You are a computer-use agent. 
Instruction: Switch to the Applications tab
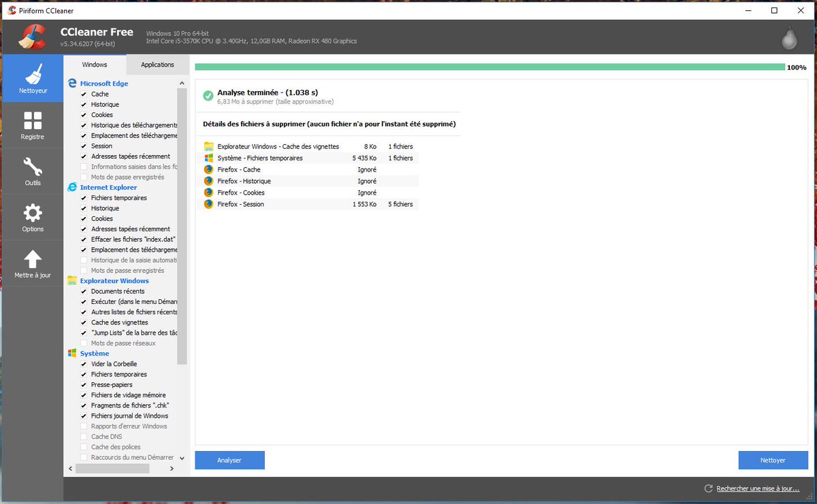tap(157, 64)
